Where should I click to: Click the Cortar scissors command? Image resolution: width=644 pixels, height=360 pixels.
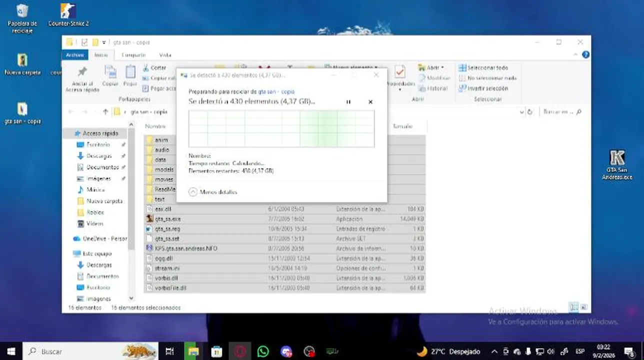(154, 68)
